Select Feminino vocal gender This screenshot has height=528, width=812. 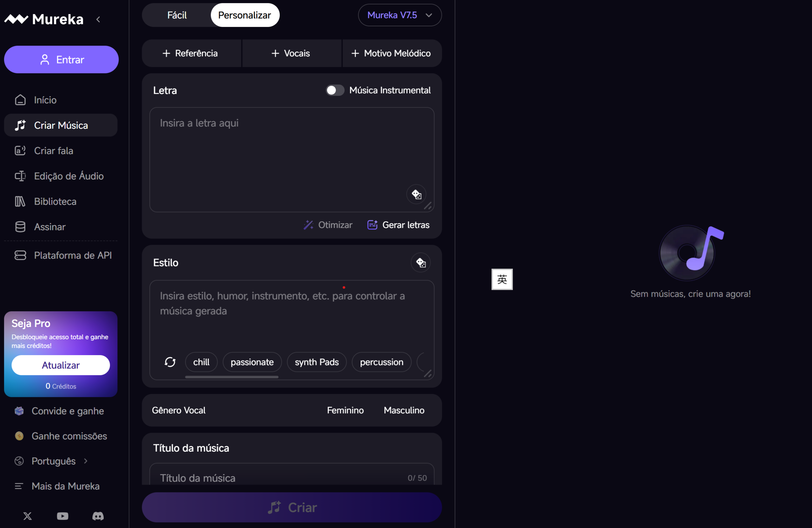[345, 410]
